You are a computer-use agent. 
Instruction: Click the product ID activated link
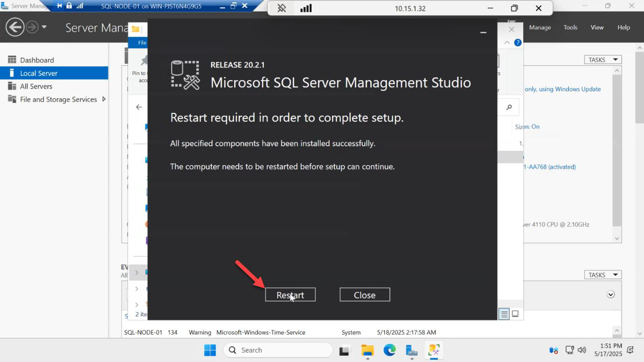click(549, 167)
